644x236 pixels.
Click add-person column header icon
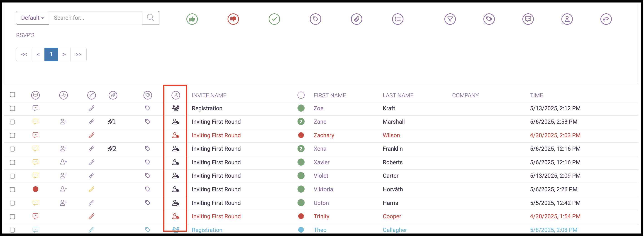click(63, 95)
